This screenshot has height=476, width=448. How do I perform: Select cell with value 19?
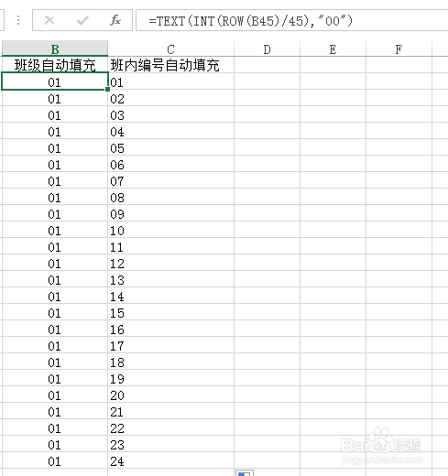171,379
